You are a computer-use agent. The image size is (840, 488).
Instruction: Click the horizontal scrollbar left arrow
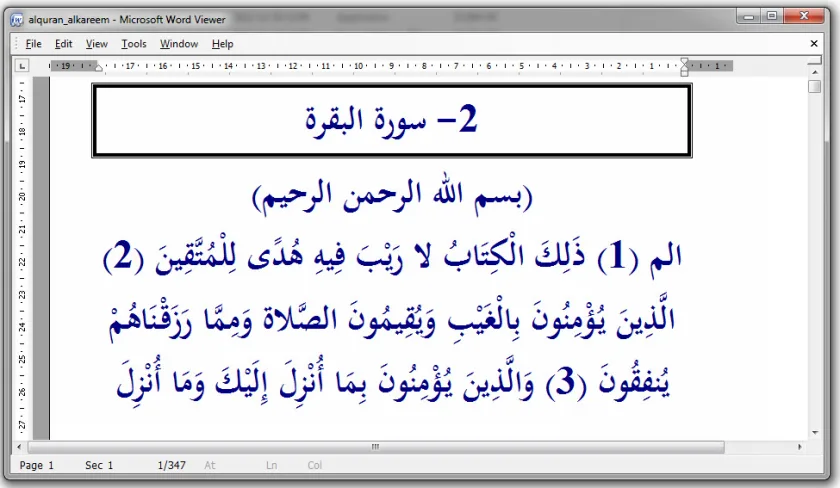click(x=19, y=446)
